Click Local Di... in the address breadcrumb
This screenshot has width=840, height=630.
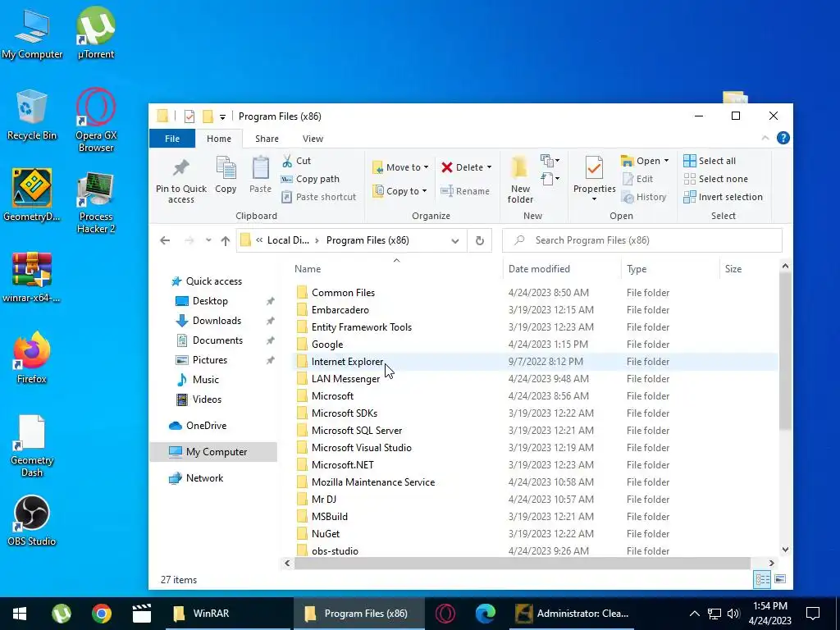[x=288, y=240]
